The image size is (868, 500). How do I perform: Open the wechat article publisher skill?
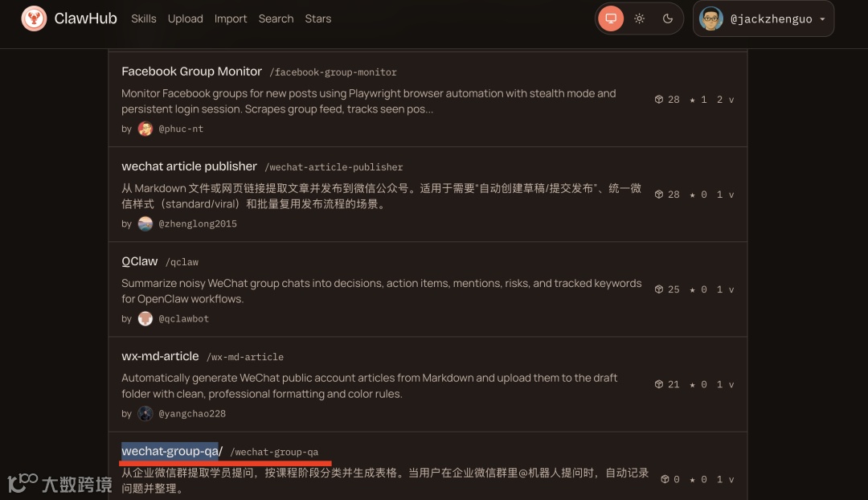(190, 166)
